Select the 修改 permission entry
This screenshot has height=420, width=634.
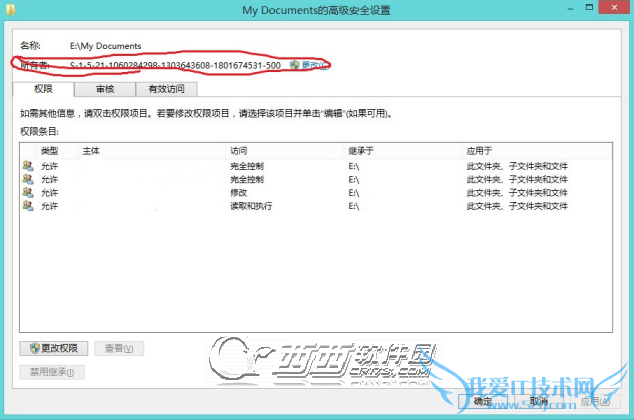click(316, 193)
